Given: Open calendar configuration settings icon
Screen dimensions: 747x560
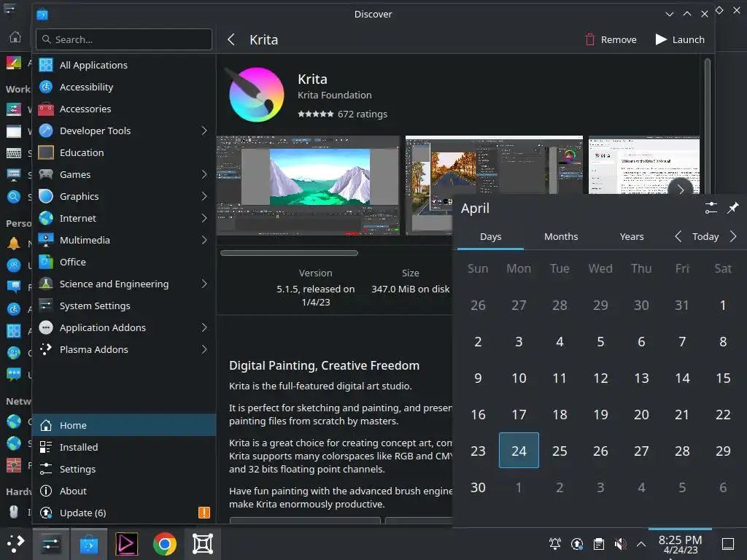Looking at the screenshot, I should 711,208.
